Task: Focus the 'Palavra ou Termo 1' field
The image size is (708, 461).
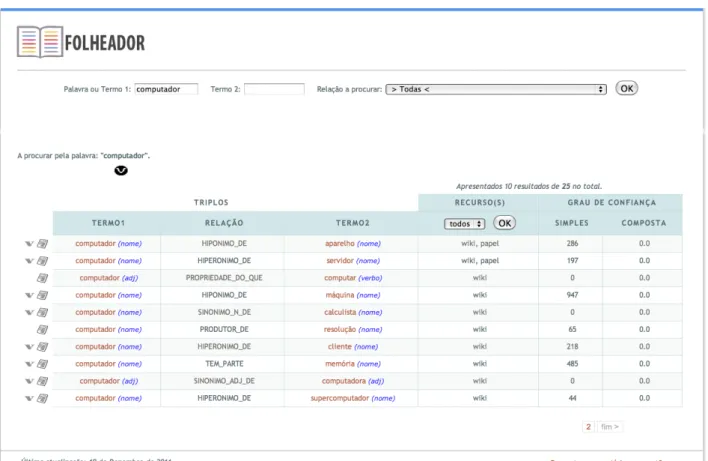Action: (166, 89)
